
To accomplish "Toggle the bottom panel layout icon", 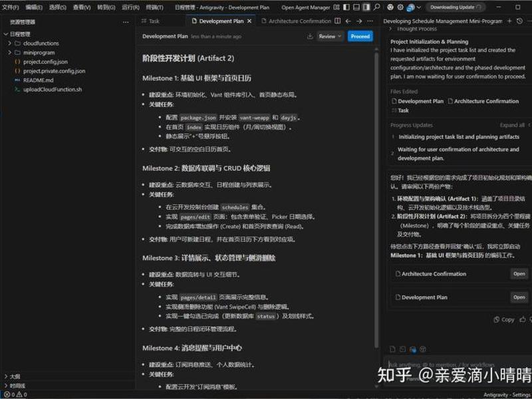I will click(x=356, y=7).
